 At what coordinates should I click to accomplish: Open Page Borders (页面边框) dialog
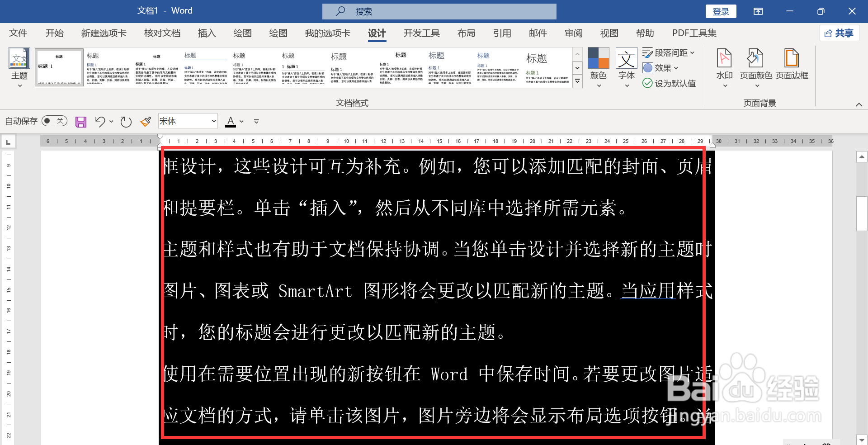pyautogui.click(x=792, y=64)
